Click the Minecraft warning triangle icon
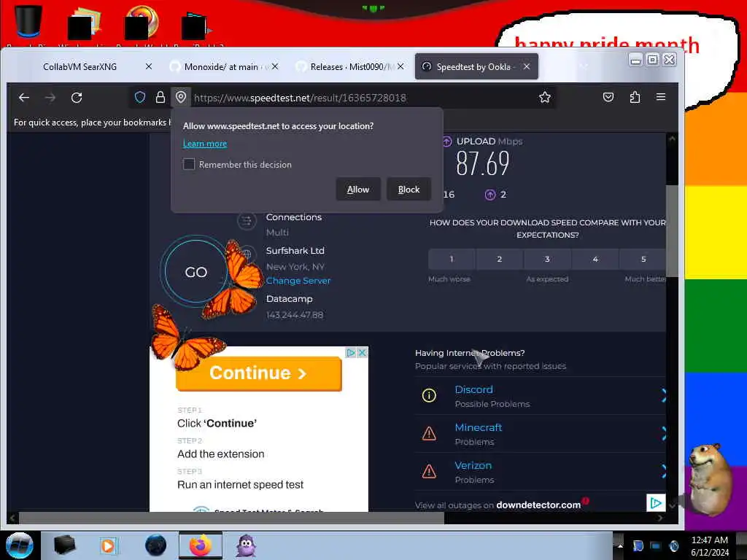747x560 pixels. click(429, 433)
